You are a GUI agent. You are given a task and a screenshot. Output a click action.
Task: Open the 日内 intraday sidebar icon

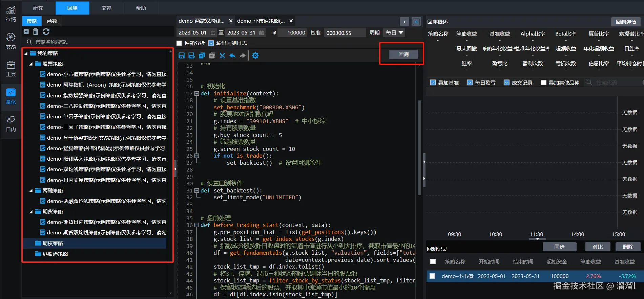click(x=11, y=124)
